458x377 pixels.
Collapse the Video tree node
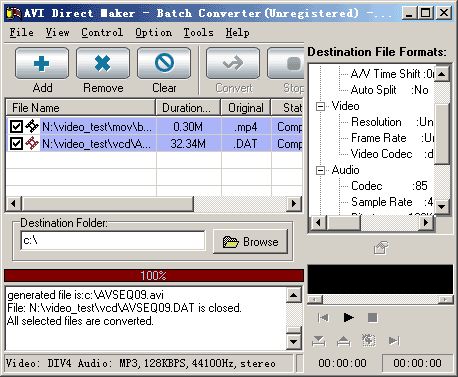click(x=320, y=106)
